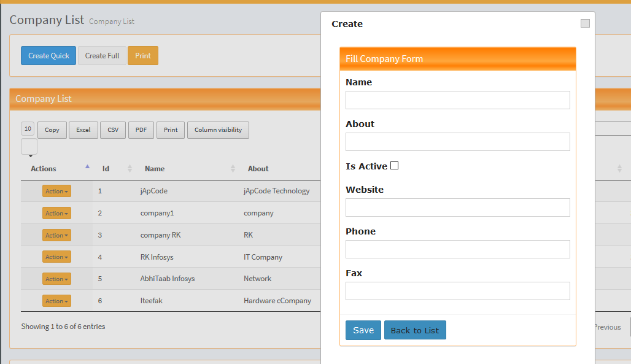Click the Create Quick button
631x364 pixels.
[48, 56]
